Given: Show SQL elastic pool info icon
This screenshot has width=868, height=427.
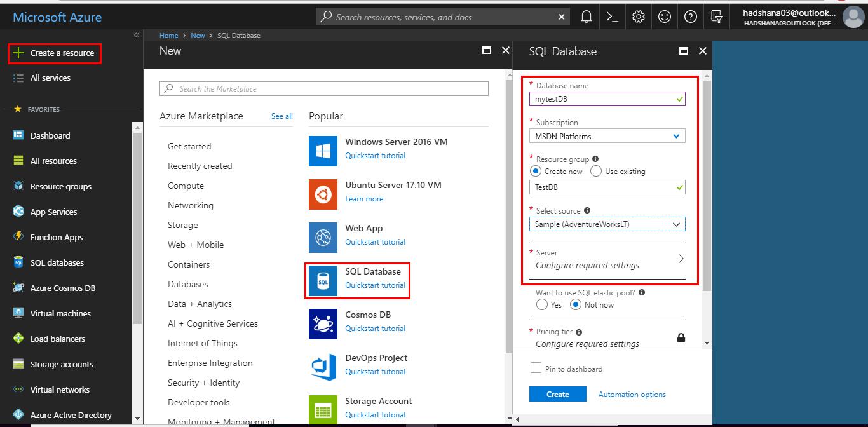Looking at the screenshot, I should (x=642, y=293).
